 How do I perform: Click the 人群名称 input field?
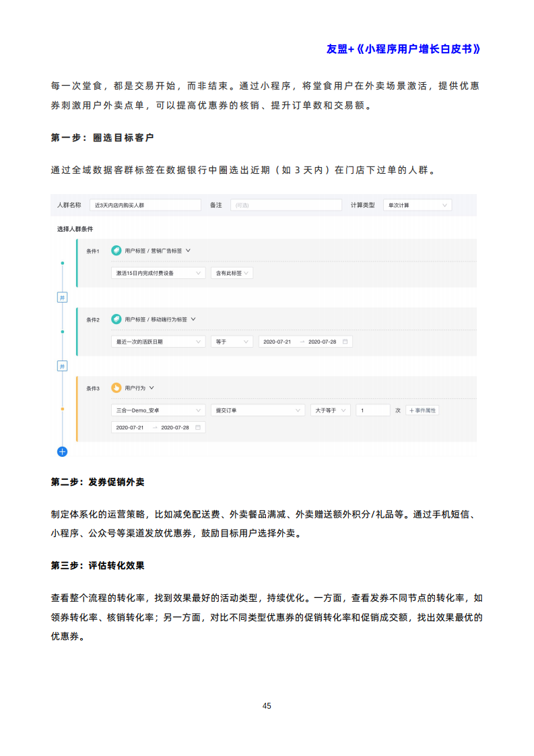point(145,205)
